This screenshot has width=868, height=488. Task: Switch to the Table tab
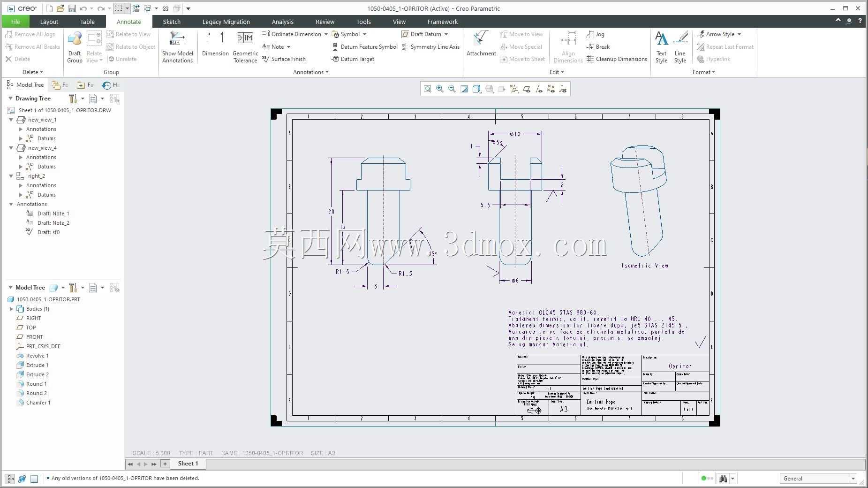coord(87,22)
